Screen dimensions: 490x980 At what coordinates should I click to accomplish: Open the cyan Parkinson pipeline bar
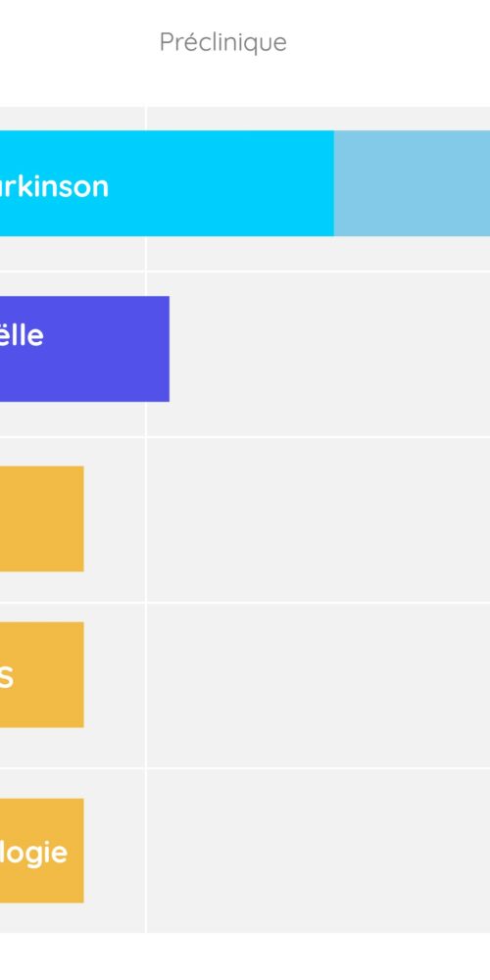(167, 183)
